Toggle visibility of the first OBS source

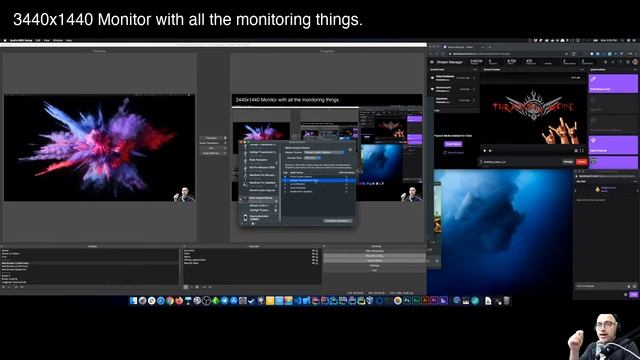coord(313,250)
